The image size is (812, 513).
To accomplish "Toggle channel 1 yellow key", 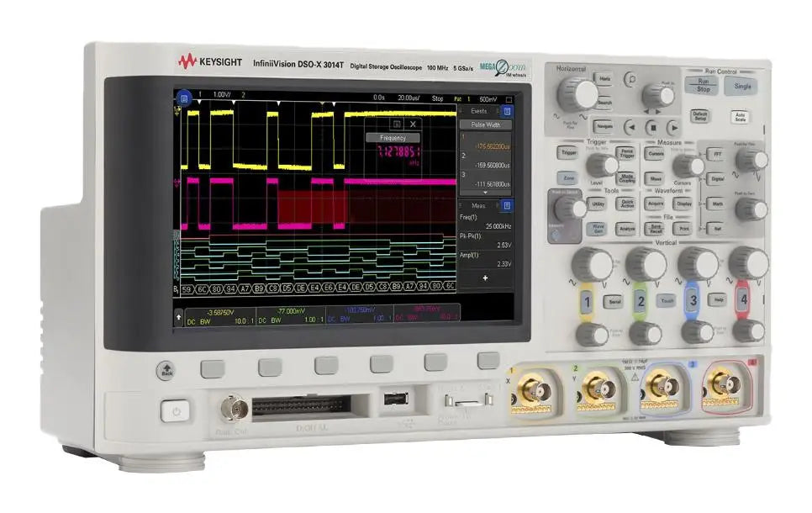I will (x=587, y=302).
